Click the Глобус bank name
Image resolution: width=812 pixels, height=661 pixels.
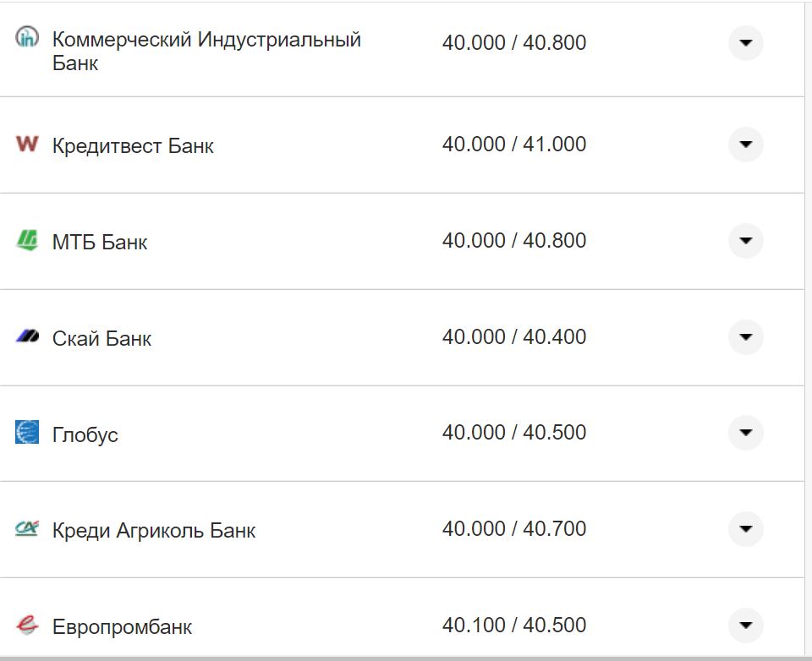click(x=85, y=434)
